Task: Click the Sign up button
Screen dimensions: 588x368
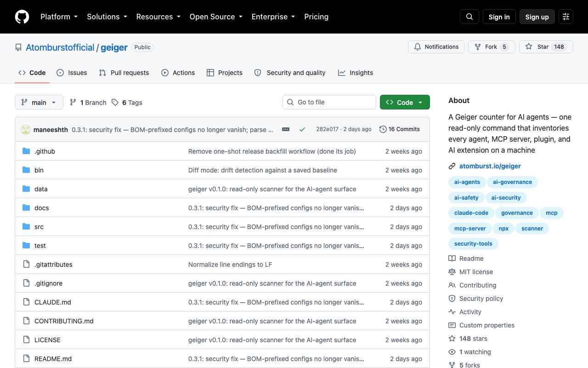Action: [537, 17]
